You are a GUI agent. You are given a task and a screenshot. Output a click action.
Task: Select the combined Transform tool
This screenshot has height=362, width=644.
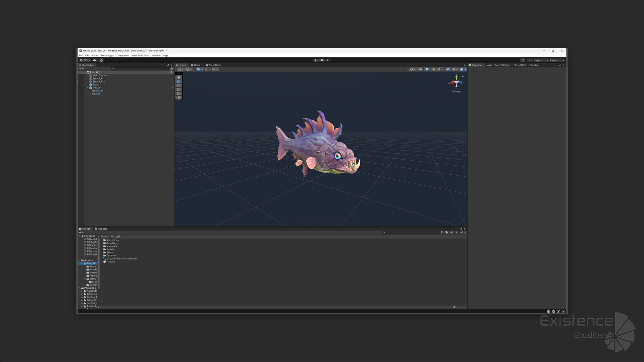click(x=179, y=98)
